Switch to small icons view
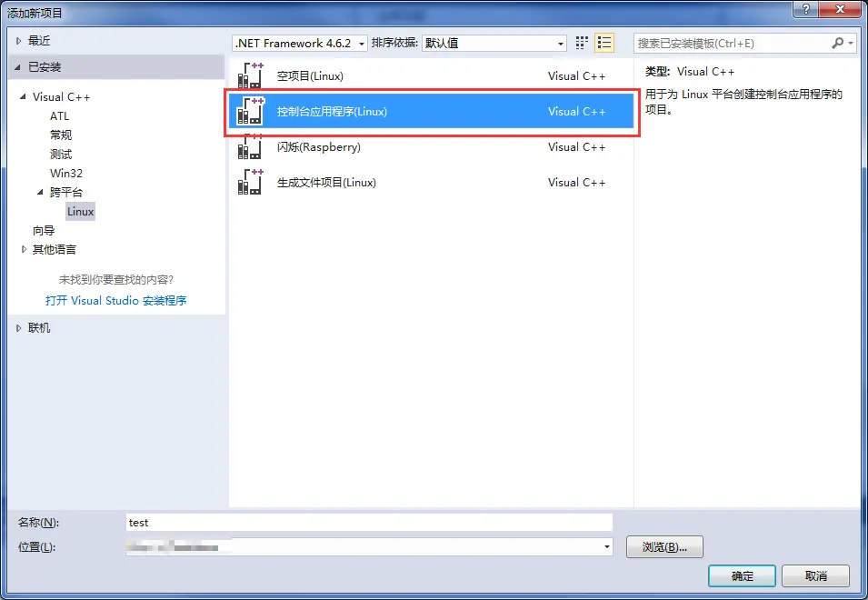The image size is (868, 600). [582, 43]
